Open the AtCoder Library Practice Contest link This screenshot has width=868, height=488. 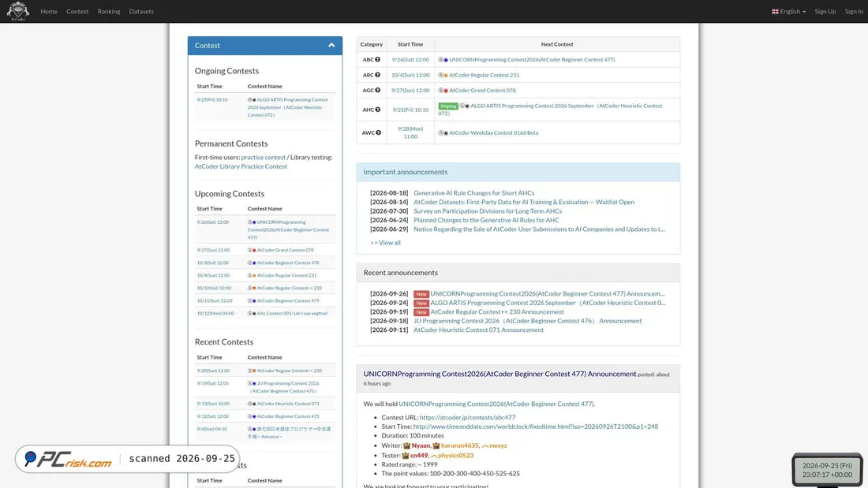pyautogui.click(x=241, y=166)
